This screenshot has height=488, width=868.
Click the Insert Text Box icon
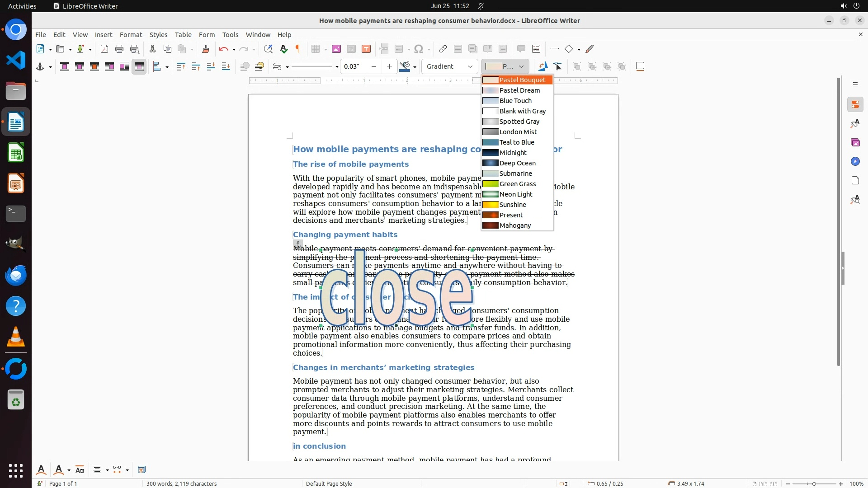click(366, 49)
